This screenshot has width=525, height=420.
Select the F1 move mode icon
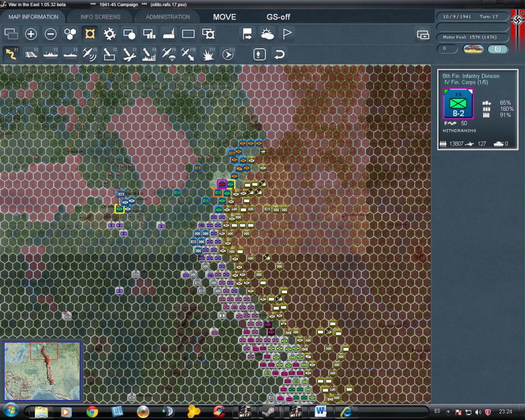11,54
